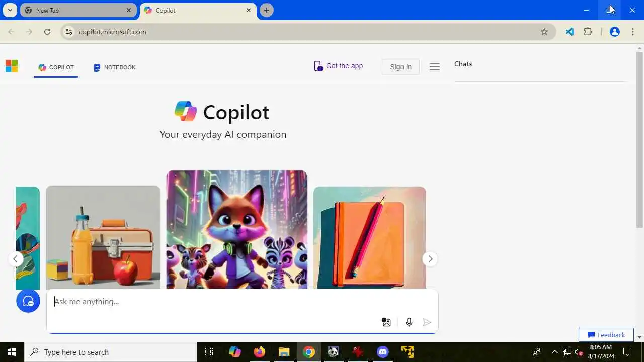Viewport: 644px width, 362px height.
Task: Go forward in the browser
Action: [x=29, y=32]
